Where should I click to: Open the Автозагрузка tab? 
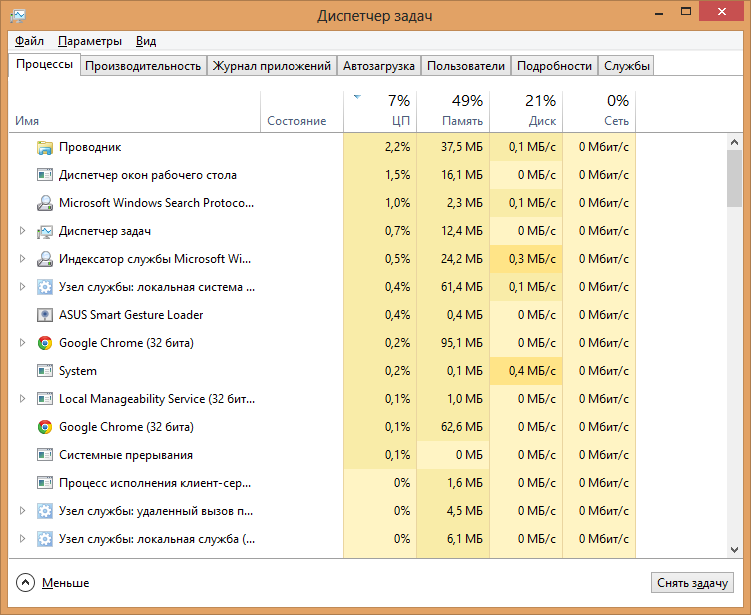tap(378, 66)
